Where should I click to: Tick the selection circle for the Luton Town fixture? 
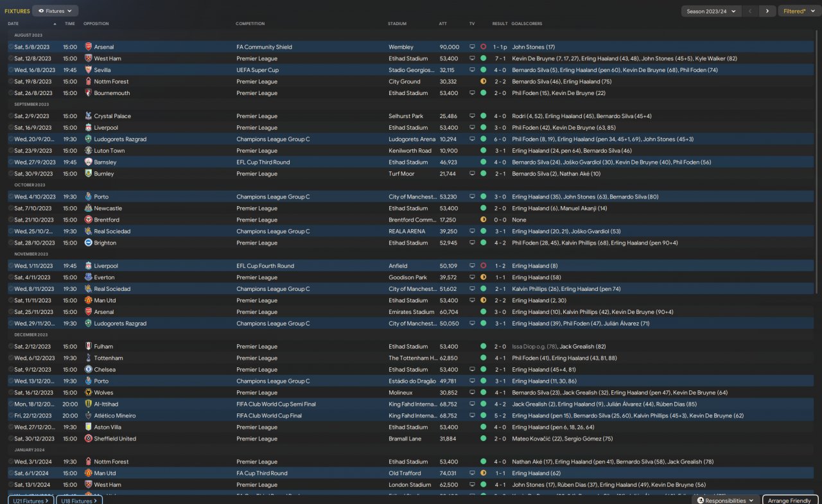tap(10, 151)
